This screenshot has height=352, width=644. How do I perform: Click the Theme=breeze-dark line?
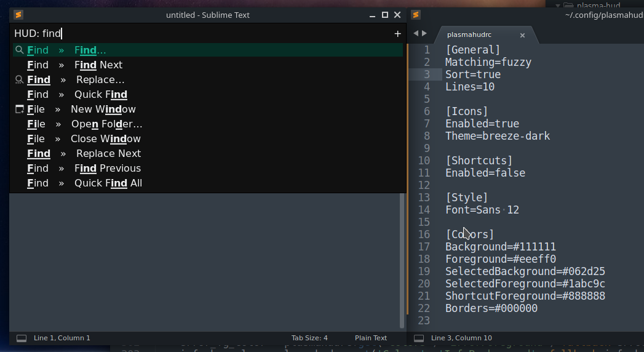[498, 136]
